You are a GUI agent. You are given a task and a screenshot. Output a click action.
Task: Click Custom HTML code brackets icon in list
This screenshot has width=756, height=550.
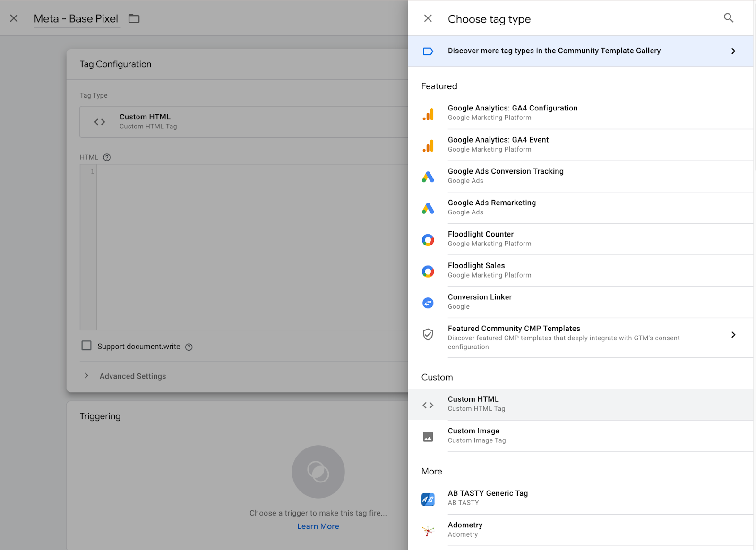pyautogui.click(x=428, y=405)
